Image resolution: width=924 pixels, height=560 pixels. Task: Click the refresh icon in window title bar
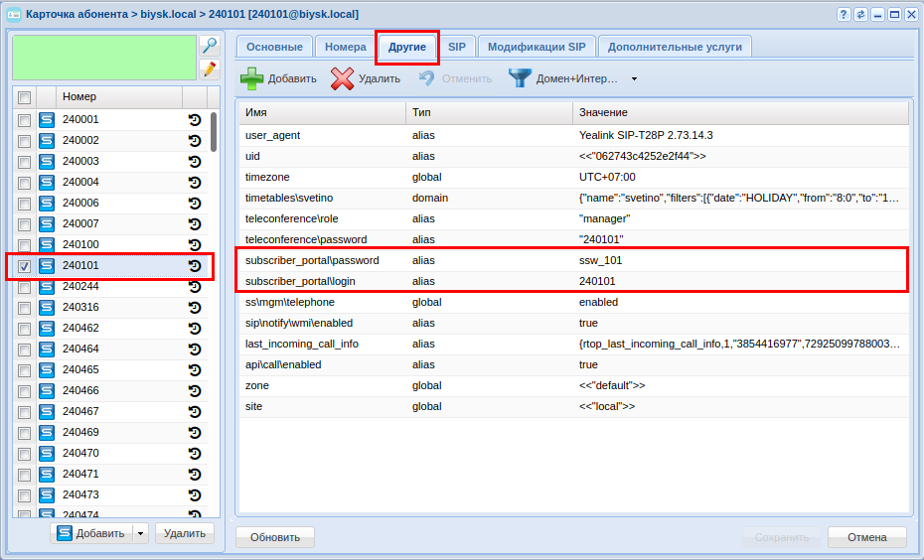click(860, 14)
